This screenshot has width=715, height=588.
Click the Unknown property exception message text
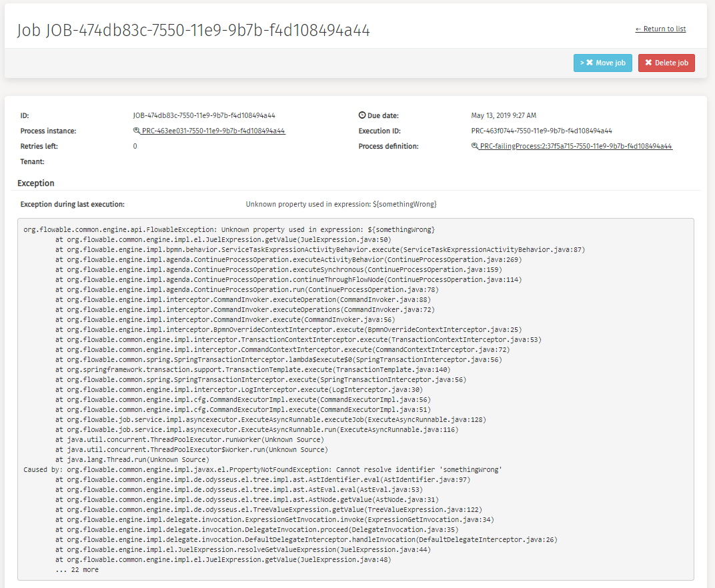pos(341,204)
